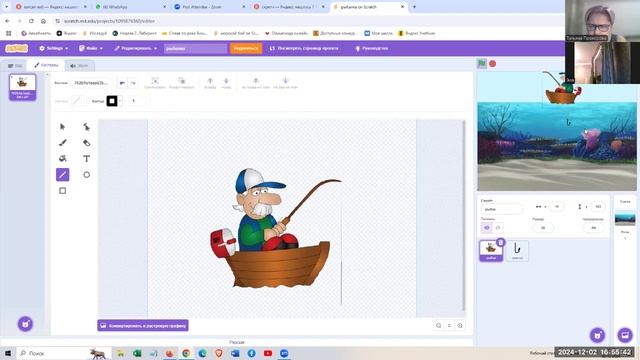Open the Edit dropdown menu
640x360 pixels.
click(136, 48)
